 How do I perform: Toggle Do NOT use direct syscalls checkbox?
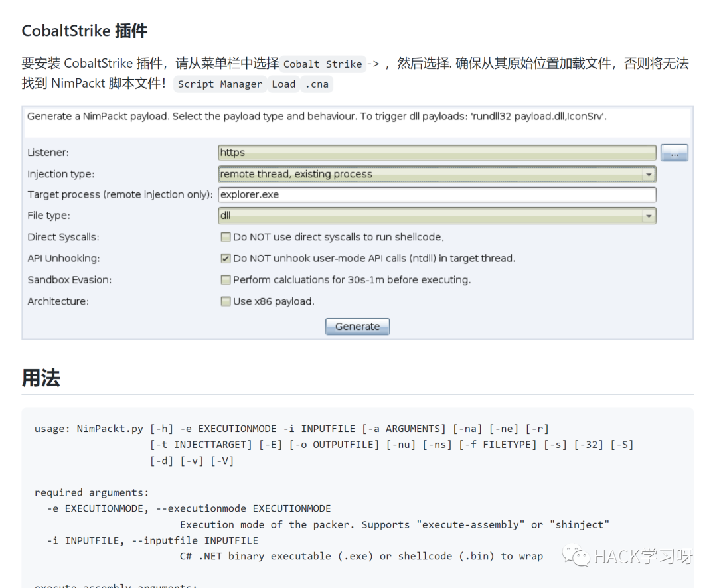pos(226,237)
